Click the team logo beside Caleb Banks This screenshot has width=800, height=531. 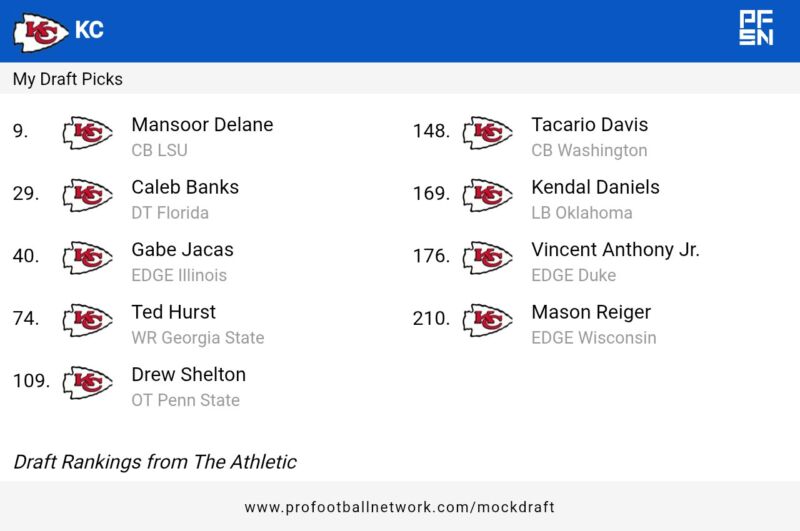point(87,195)
